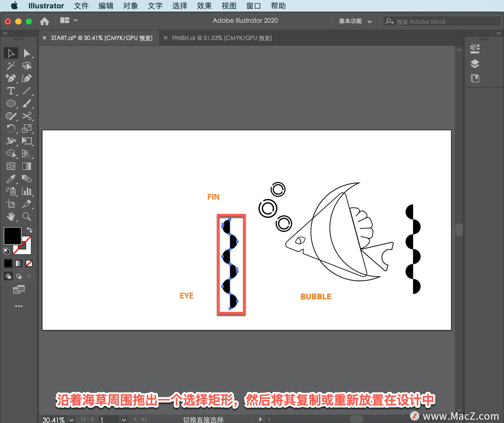Open the 基本功能 workspace dropdown
This screenshot has height=423, width=504.
point(355,21)
